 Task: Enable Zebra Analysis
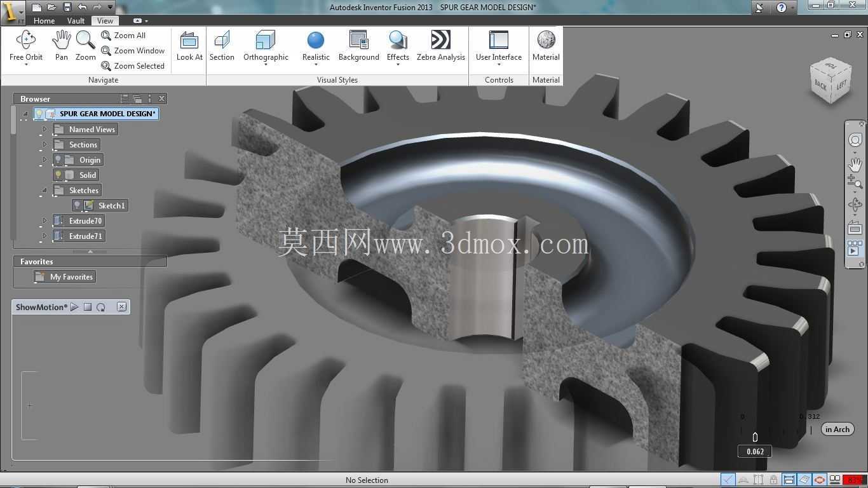point(441,46)
